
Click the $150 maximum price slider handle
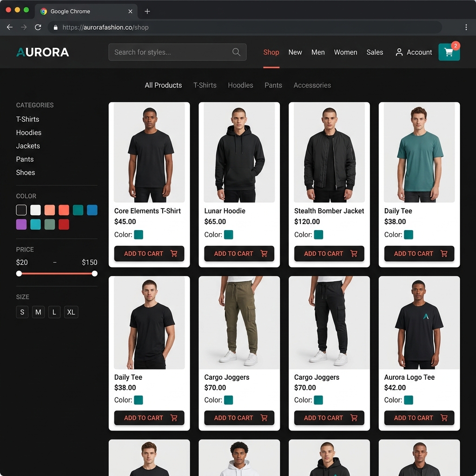pyautogui.click(x=95, y=274)
